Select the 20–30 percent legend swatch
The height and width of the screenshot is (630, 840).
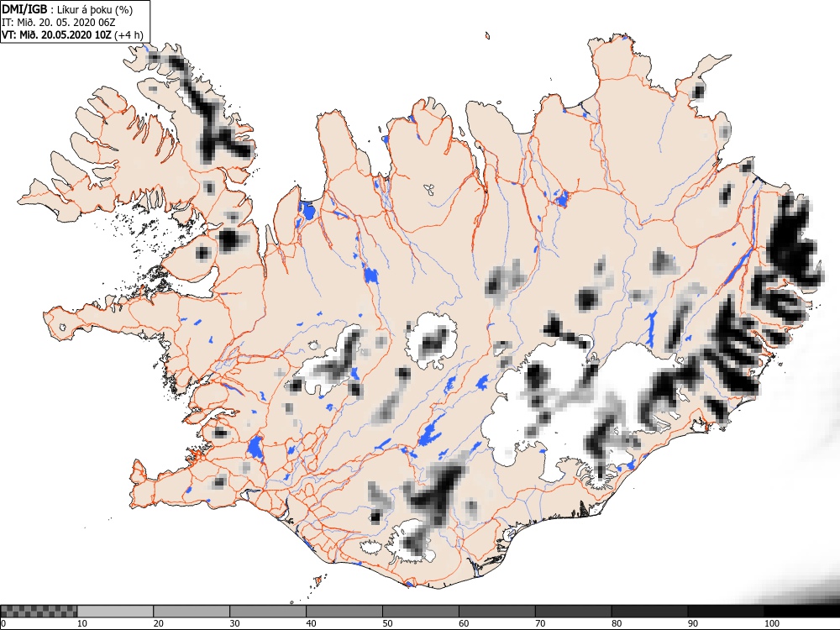click(192, 612)
